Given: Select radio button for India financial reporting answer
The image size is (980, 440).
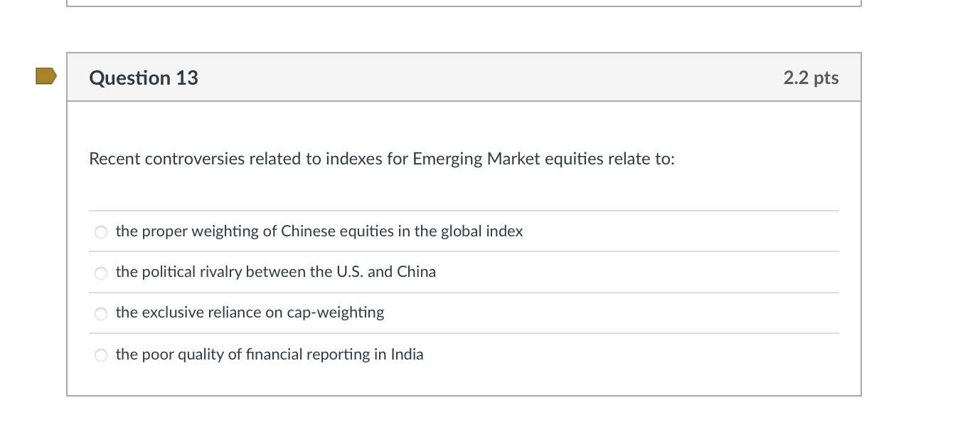Looking at the screenshot, I should tap(101, 355).
